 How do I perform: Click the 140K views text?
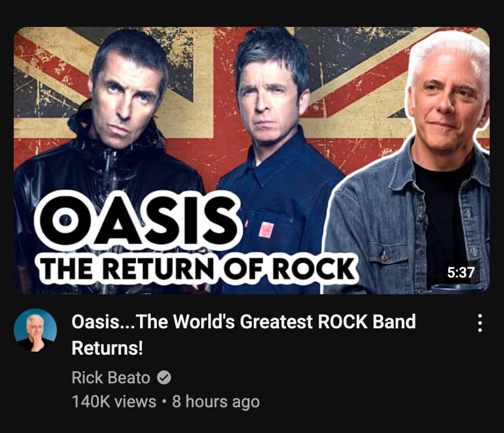pyautogui.click(x=114, y=401)
